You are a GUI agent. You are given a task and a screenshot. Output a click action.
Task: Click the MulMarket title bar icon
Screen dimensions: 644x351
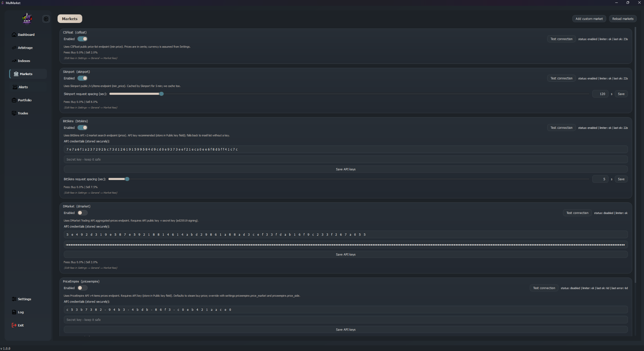[x=2, y=3]
